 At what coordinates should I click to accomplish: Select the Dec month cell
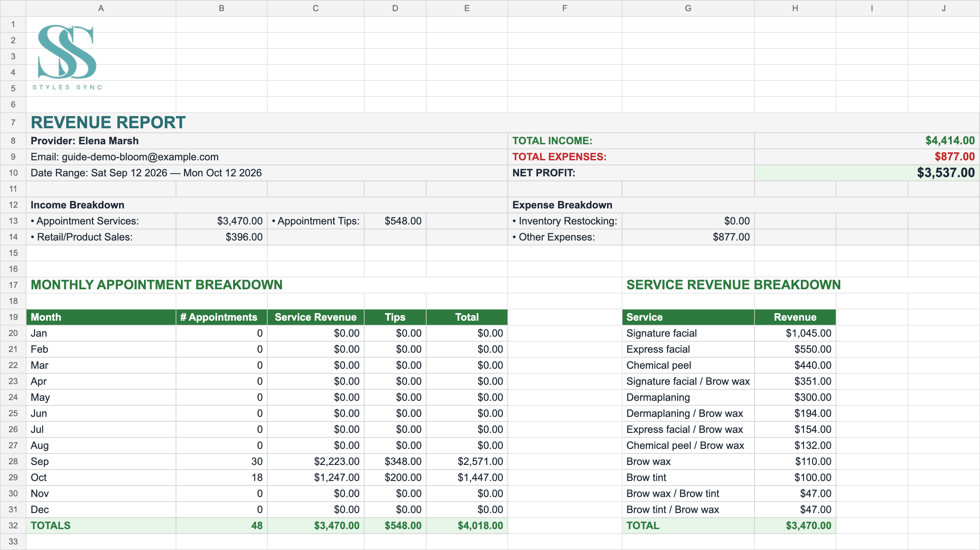click(x=101, y=510)
